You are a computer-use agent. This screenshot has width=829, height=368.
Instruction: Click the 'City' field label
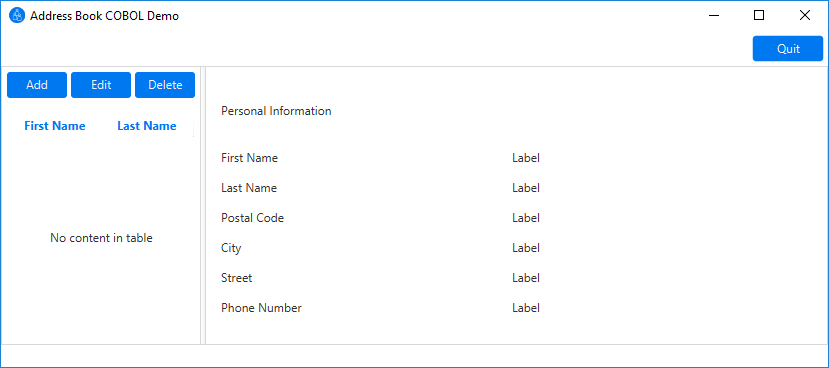pyautogui.click(x=231, y=248)
